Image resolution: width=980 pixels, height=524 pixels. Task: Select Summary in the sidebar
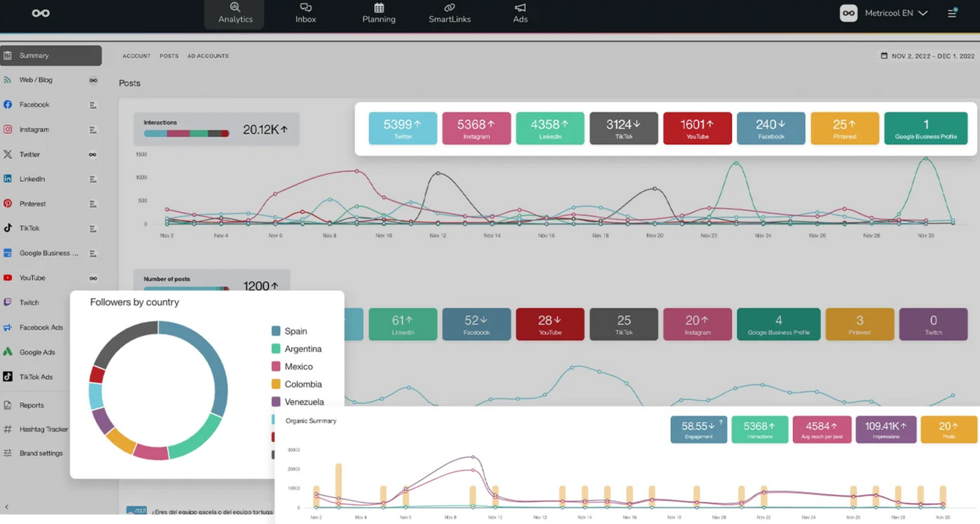coord(51,55)
